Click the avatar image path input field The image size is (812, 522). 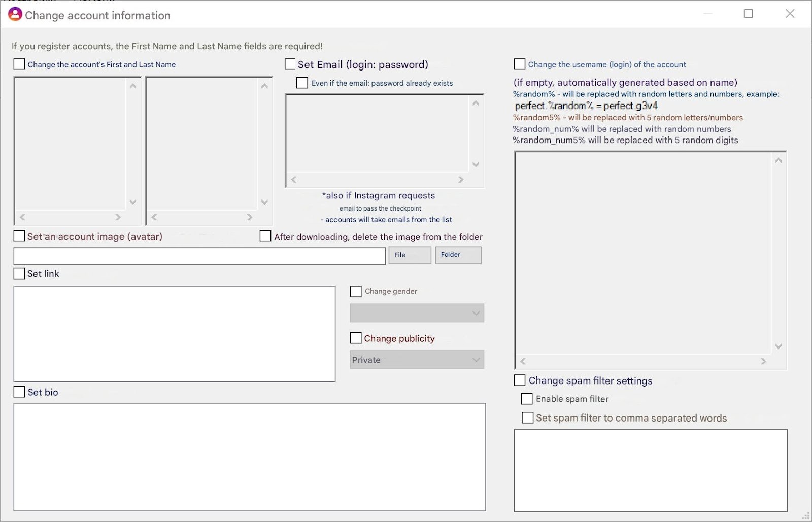click(x=199, y=256)
